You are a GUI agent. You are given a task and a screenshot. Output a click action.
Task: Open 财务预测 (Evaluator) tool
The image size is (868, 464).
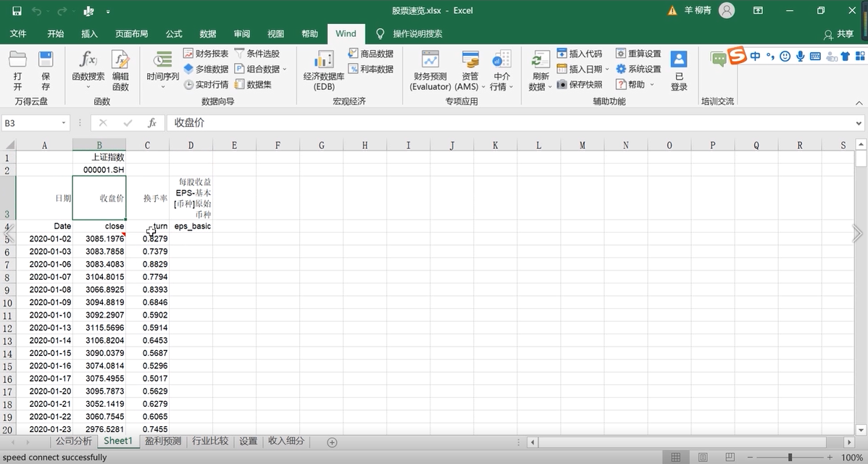point(430,71)
